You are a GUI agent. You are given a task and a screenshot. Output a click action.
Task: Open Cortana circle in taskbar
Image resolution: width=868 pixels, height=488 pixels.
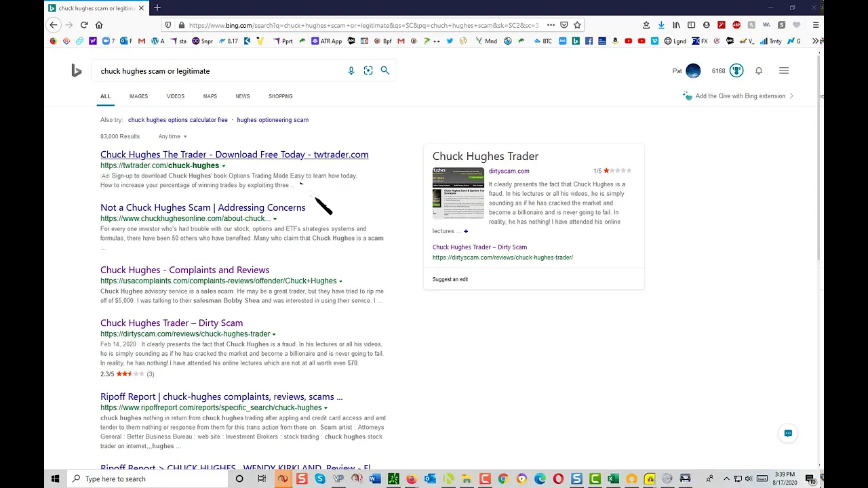coord(239,479)
